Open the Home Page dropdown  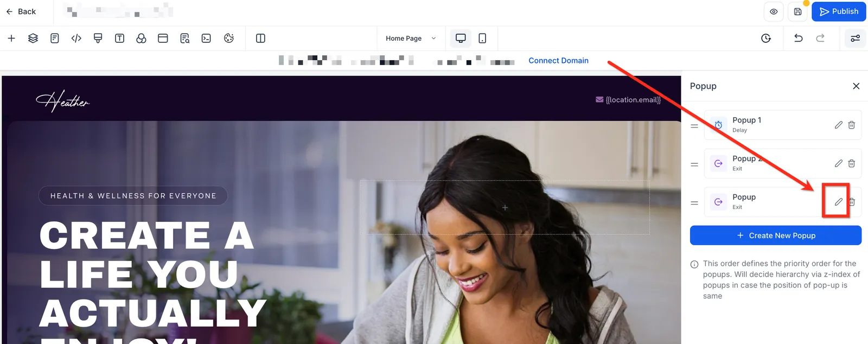click(x=411, y=39)
